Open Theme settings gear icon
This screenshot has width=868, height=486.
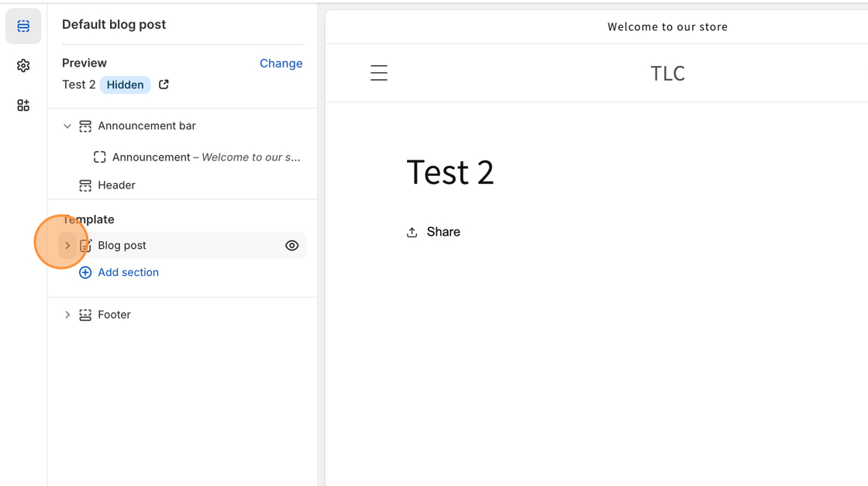[23, 66]
